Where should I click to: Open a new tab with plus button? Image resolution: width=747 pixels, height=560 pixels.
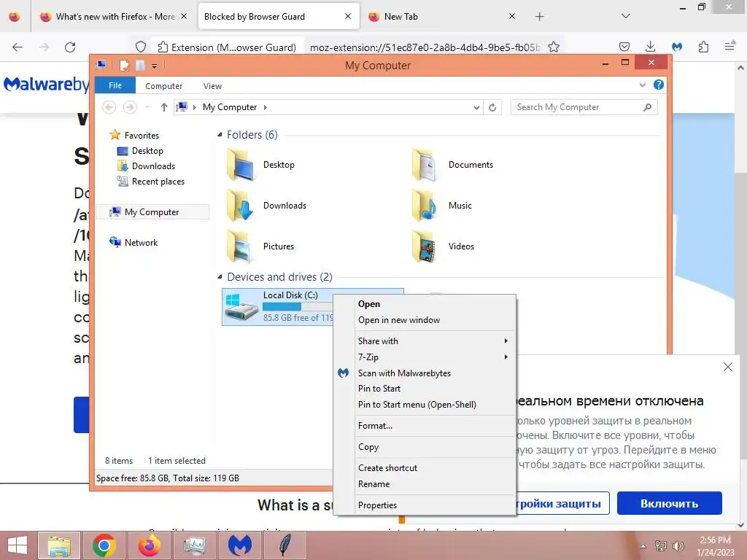pyautogui.click(x=539, y=17)
